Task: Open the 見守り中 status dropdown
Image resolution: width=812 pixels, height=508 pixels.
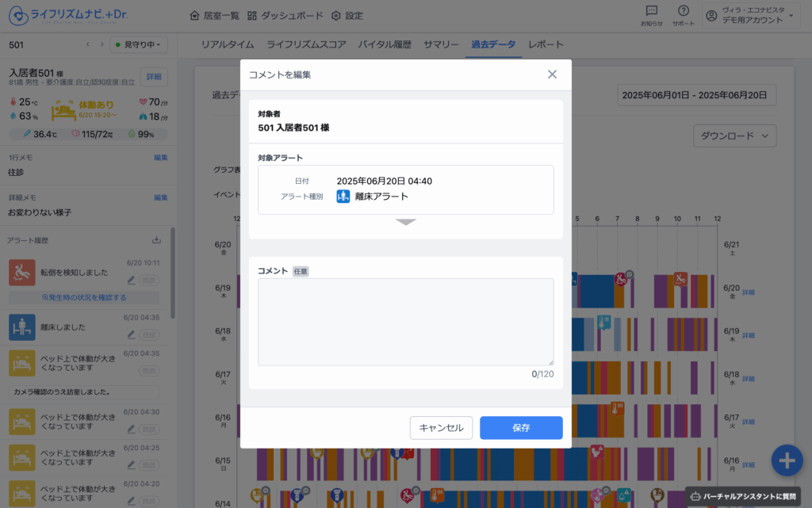Action: (x=138, y=44)
